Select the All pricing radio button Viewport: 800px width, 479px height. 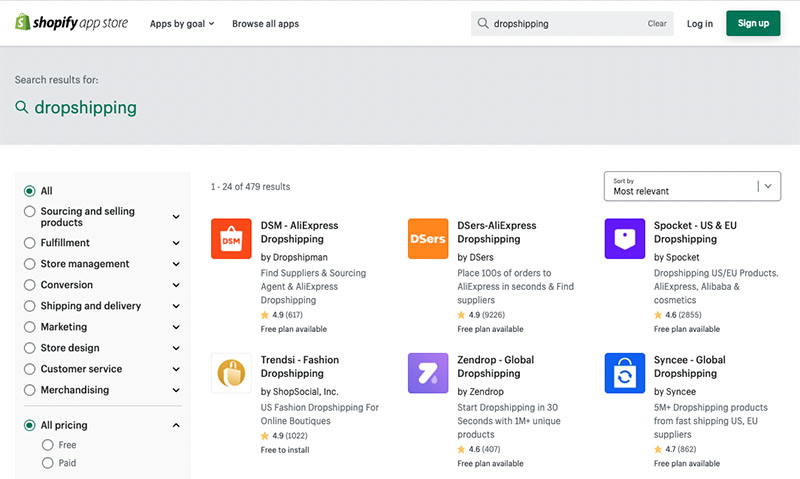tap(30, 425)
